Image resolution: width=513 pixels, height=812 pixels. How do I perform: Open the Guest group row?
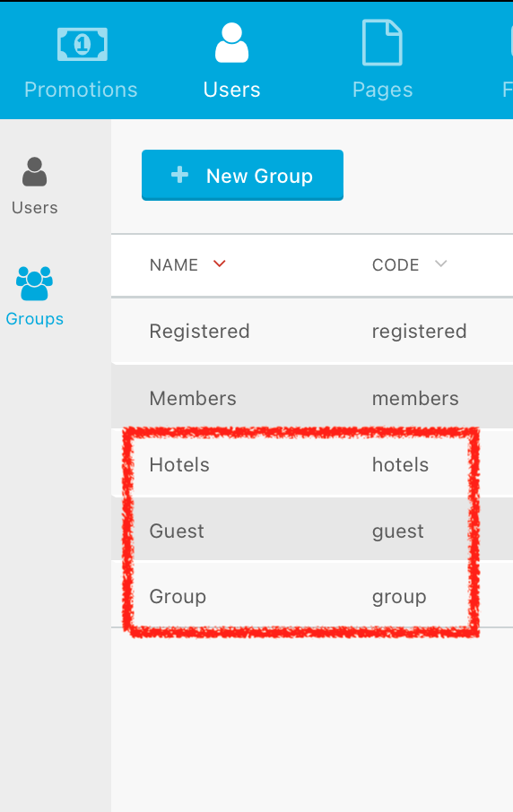coord(312,531)
